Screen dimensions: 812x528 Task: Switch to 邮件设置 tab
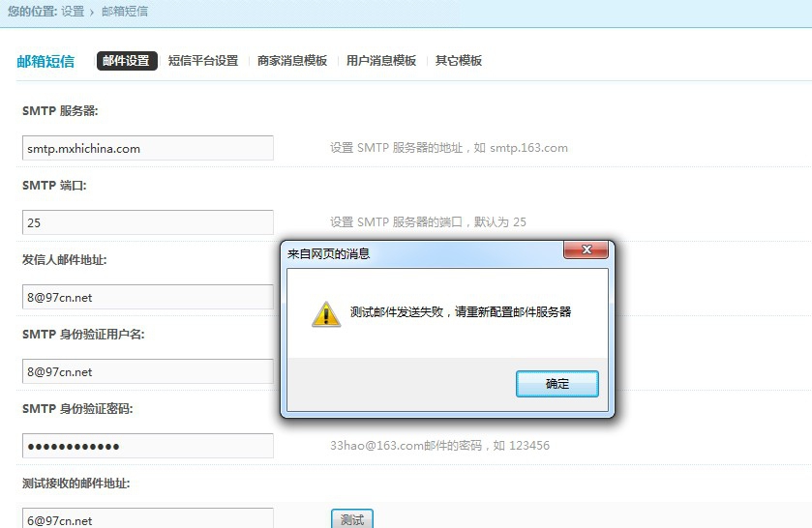pos(127,61)
